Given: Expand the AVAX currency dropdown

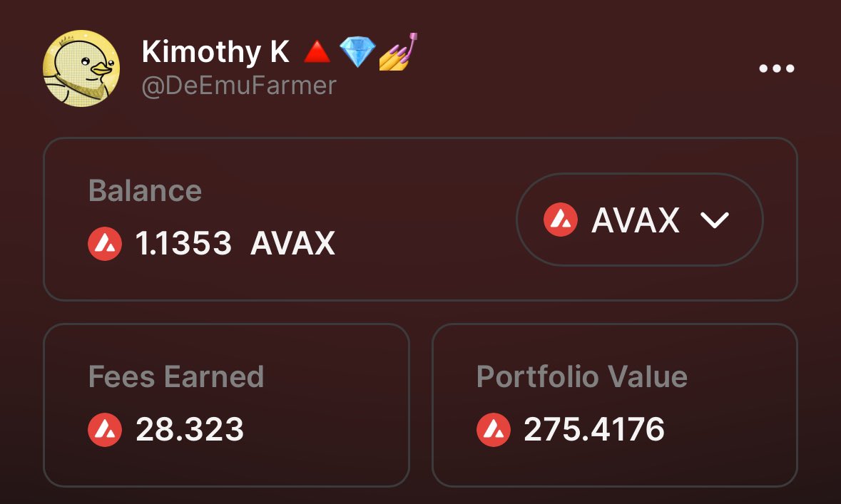Looking at the screenshot, I should pos(639,220).
